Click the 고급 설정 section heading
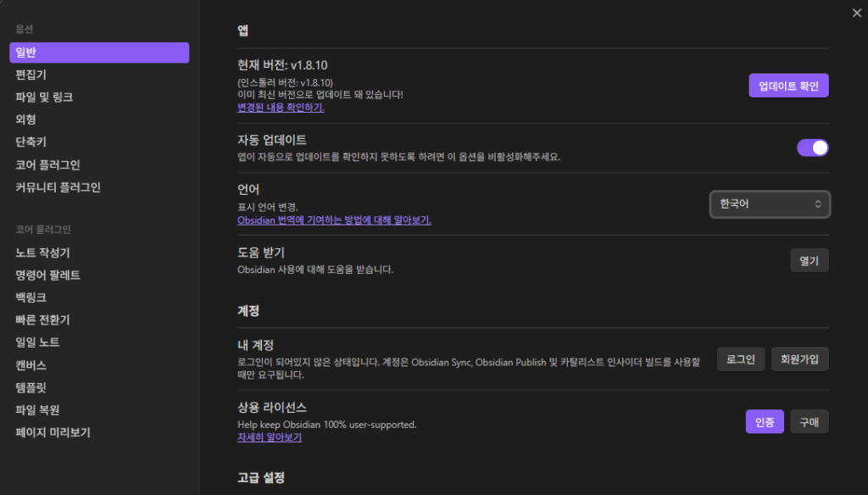 (261, 477)
